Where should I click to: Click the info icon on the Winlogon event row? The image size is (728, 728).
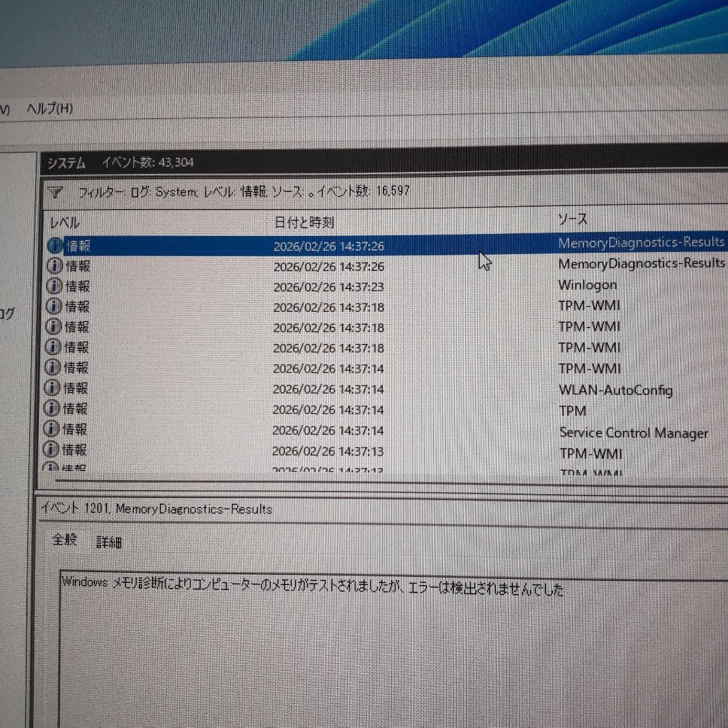tap(54, 286)
